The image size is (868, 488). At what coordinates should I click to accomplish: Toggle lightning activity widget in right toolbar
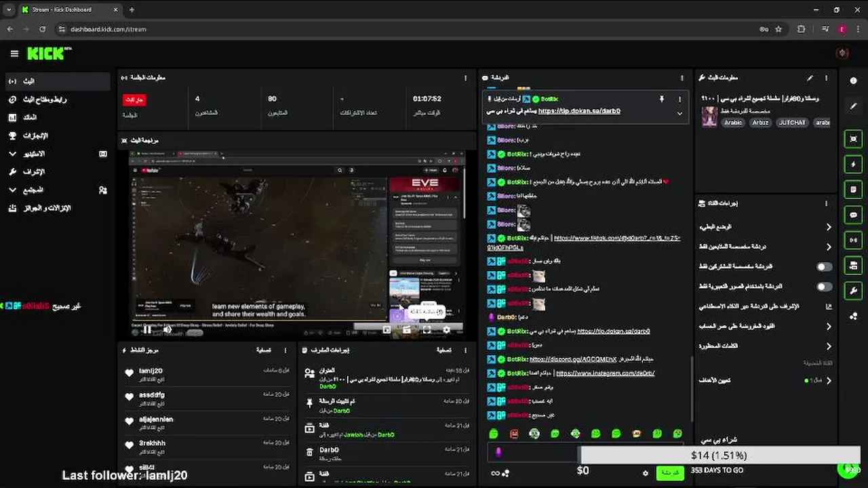[x=853, y=164]
